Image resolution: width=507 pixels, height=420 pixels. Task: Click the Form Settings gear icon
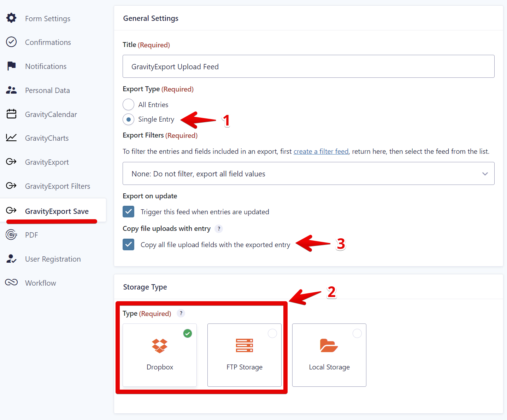click(11, 18)
